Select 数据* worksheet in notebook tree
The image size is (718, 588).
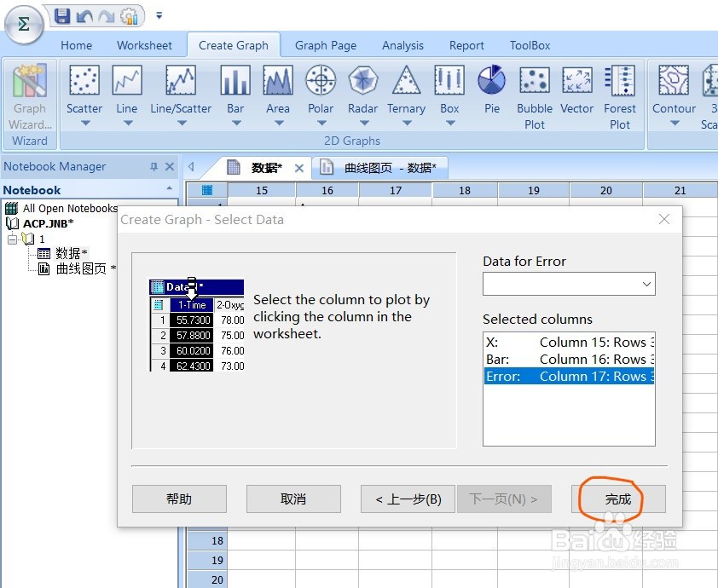71,253
